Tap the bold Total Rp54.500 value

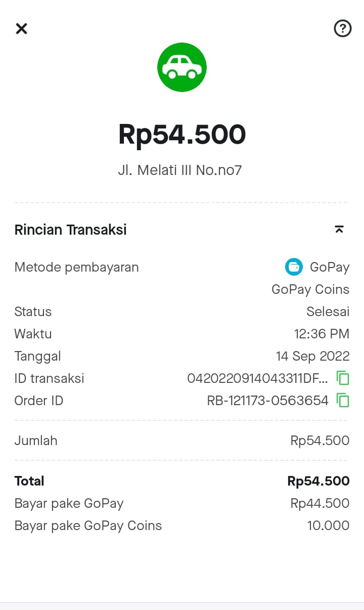(x=318, y=481)
